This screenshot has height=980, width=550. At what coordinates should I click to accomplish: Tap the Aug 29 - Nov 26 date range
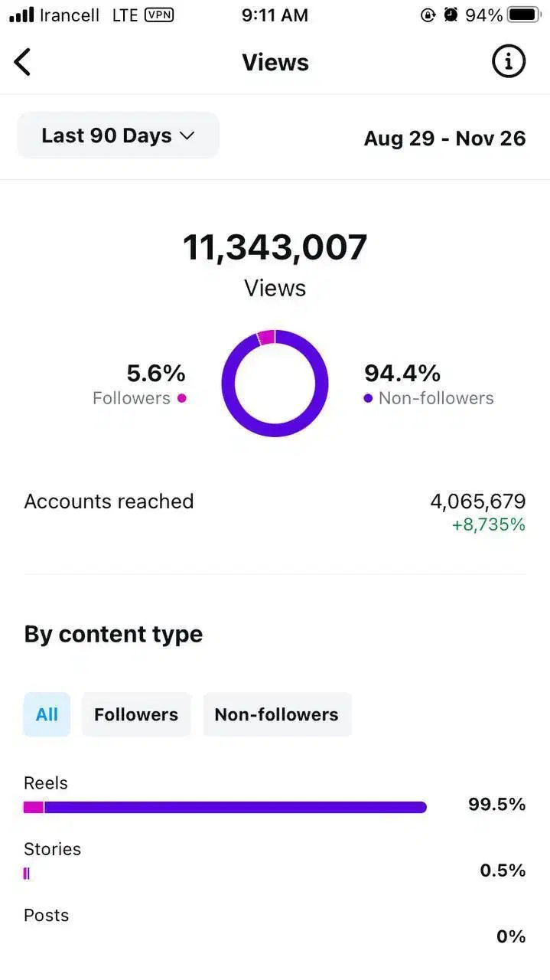(444, 139)
